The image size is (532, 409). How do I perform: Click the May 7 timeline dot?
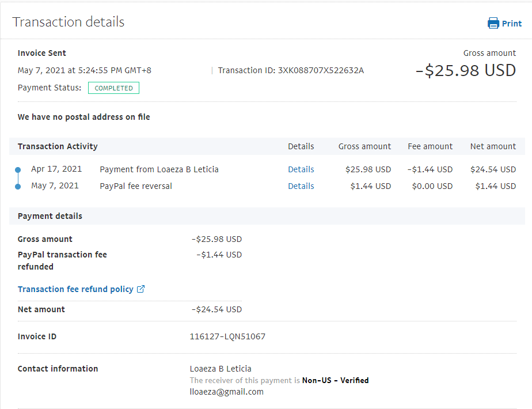click(18, 186)
